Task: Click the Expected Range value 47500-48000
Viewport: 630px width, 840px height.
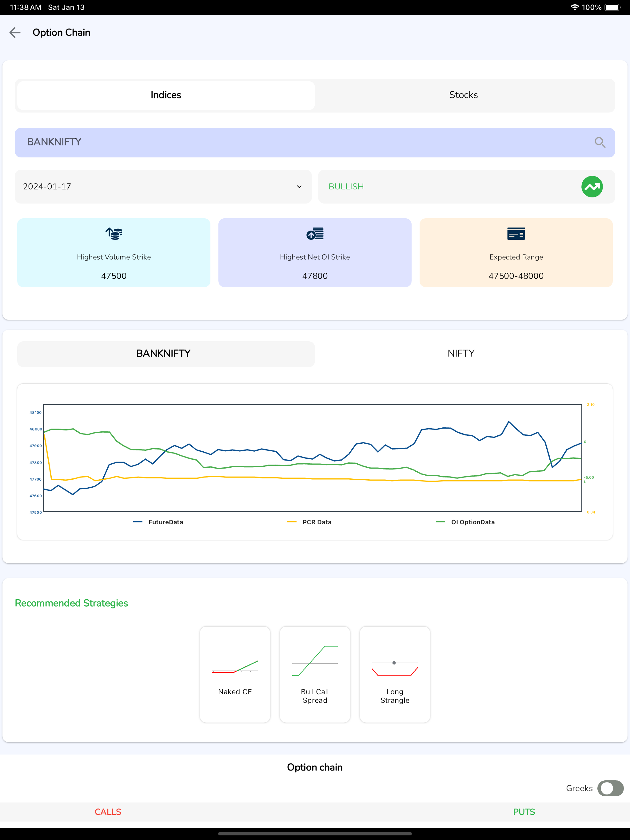Action: [516, 276]
